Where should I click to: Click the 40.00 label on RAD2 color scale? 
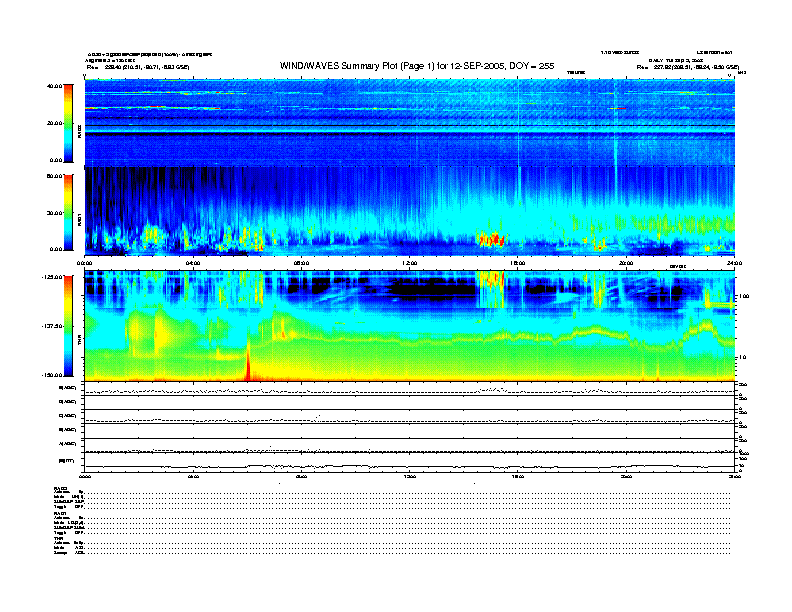54,86
